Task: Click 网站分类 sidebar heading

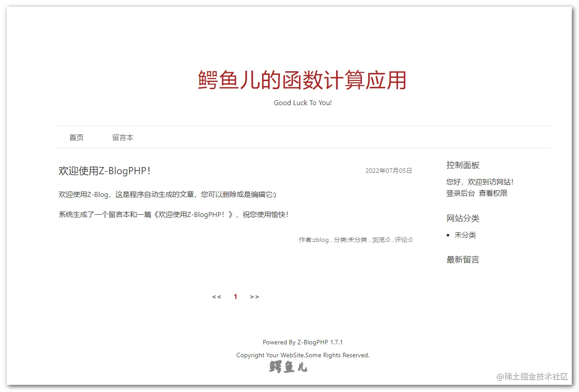Action: (463, 218)
